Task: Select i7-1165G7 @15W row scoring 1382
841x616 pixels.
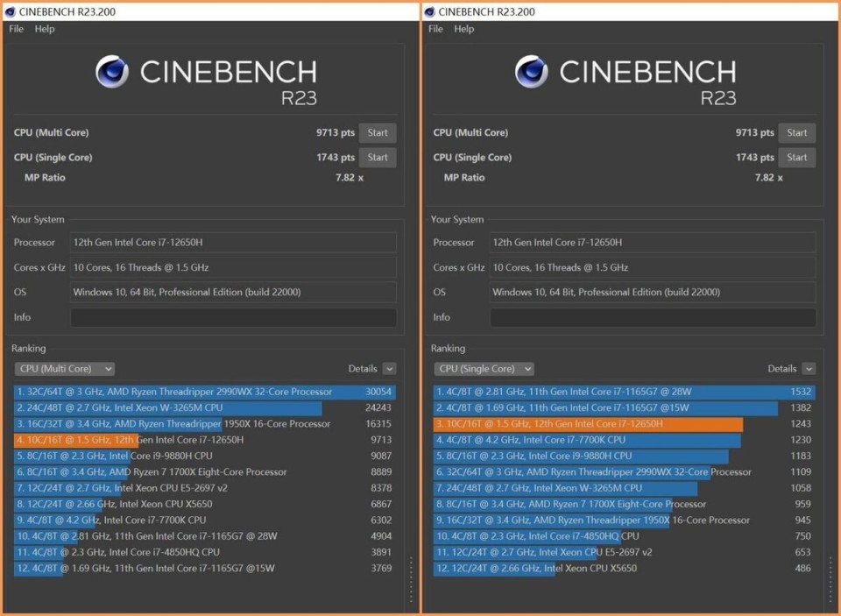Action: pos(625,407)
